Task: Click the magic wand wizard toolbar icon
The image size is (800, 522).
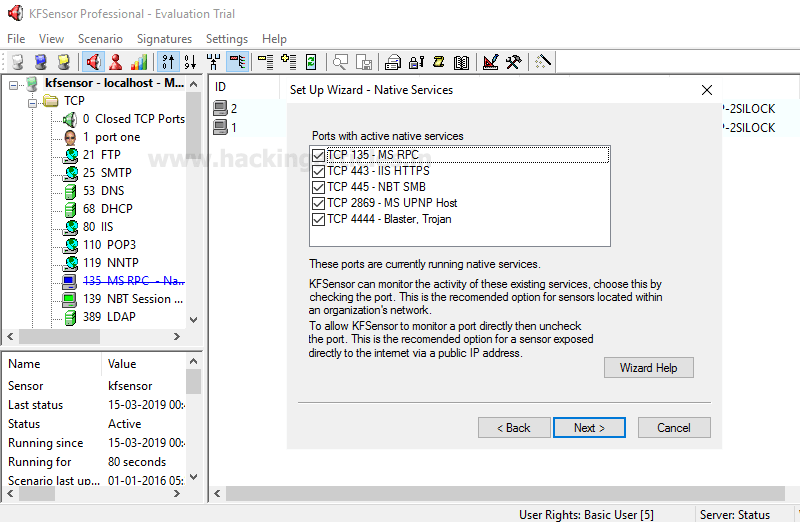Action: pyautogui.click(x=543, y=62)
